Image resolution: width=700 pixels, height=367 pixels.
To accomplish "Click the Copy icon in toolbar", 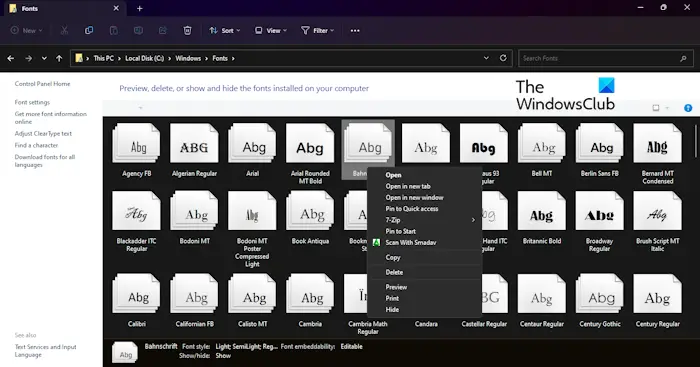I will tap(89, 30).
